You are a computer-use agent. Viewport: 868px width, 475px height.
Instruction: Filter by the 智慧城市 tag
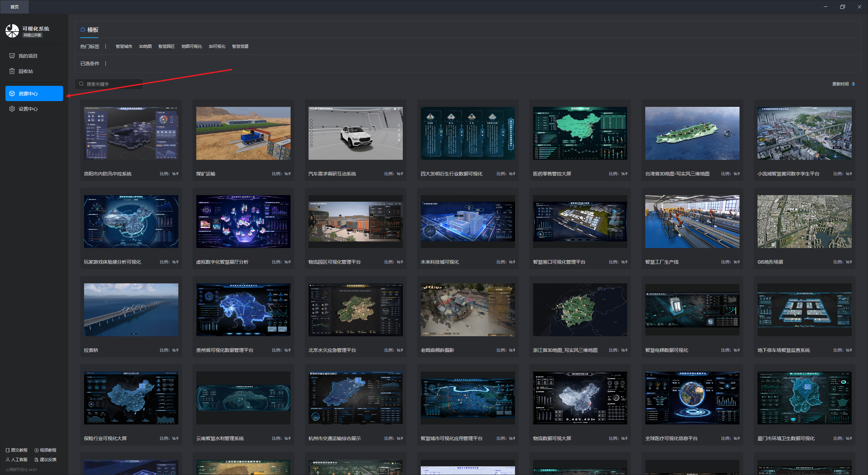124,46
